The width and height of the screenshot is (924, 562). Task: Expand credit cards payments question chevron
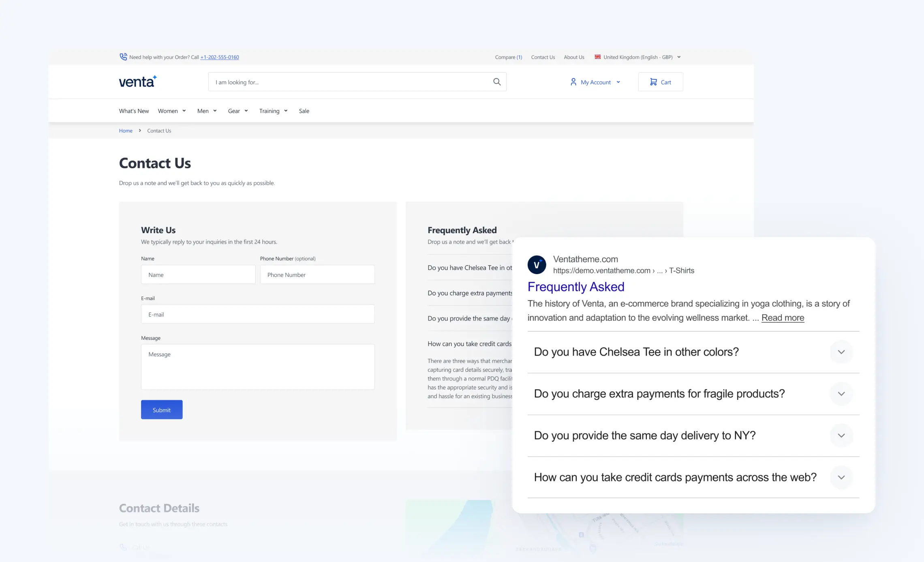coord(841,477)
